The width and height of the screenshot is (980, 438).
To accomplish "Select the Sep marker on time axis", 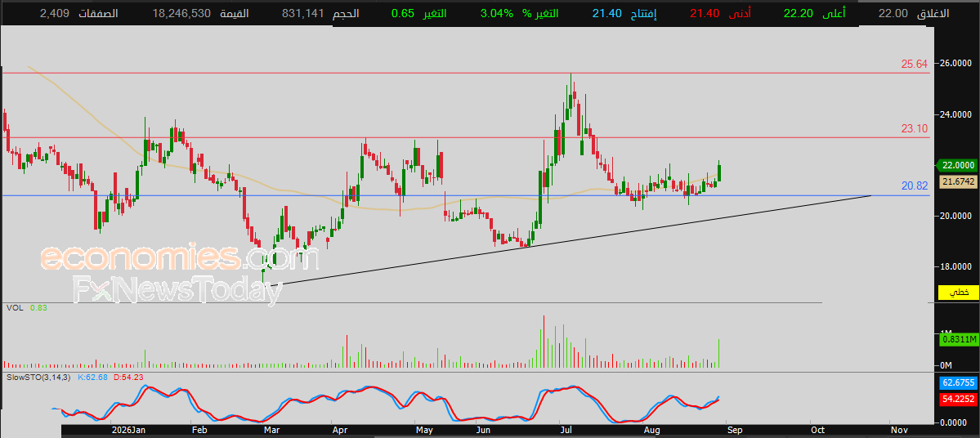I will 734,430.
